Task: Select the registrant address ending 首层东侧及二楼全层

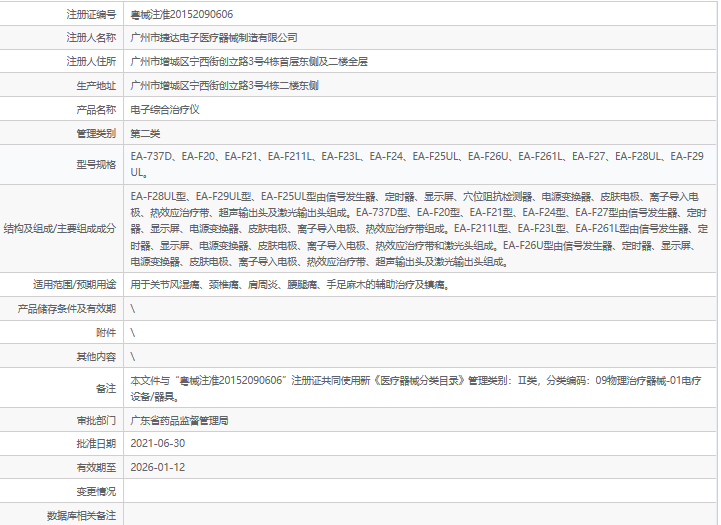Action: (x=249, y=62)
